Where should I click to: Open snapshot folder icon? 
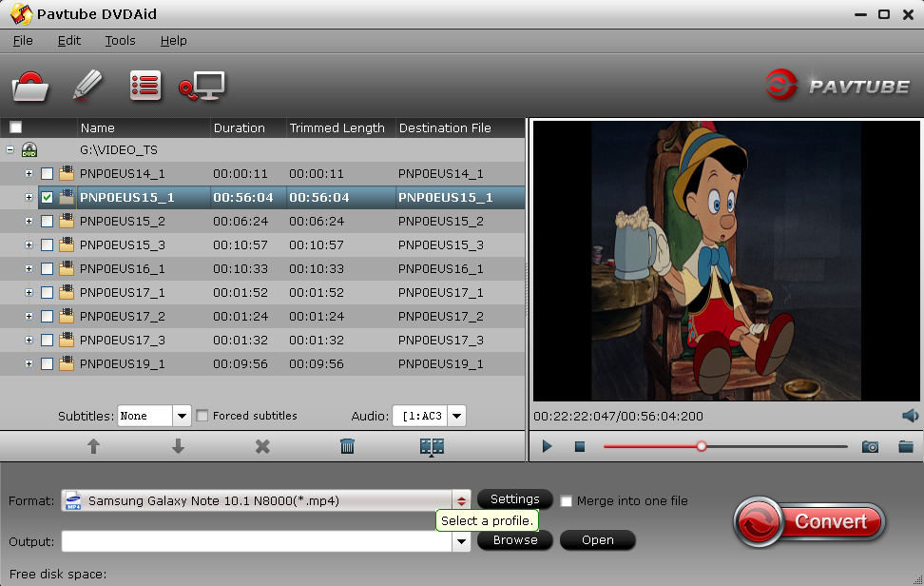pyautogui.click(x=906, y=446)
